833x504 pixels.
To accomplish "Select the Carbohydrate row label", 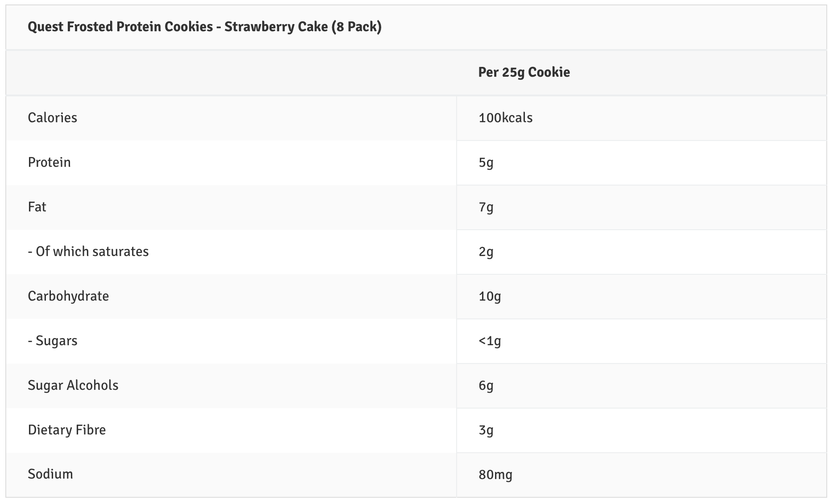I will click(x=68, y=296).
